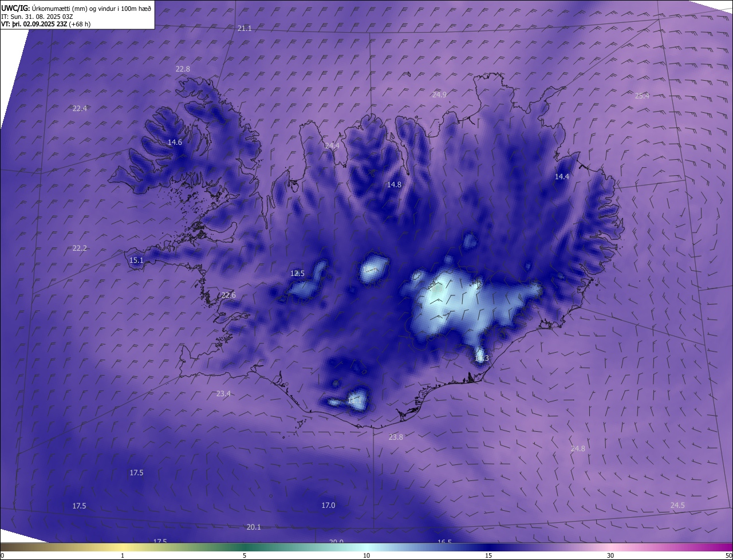Image resolution: width=733 pixels, height=560 pixels.
Task: Click the 24.8 value label
Action: coord(578,448)
